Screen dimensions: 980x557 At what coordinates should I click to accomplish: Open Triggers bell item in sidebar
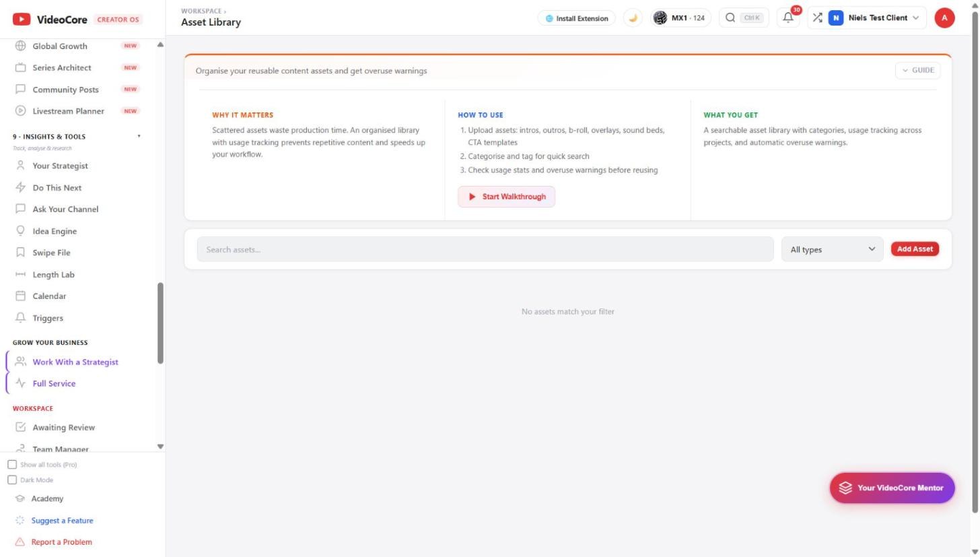(48, 318)
